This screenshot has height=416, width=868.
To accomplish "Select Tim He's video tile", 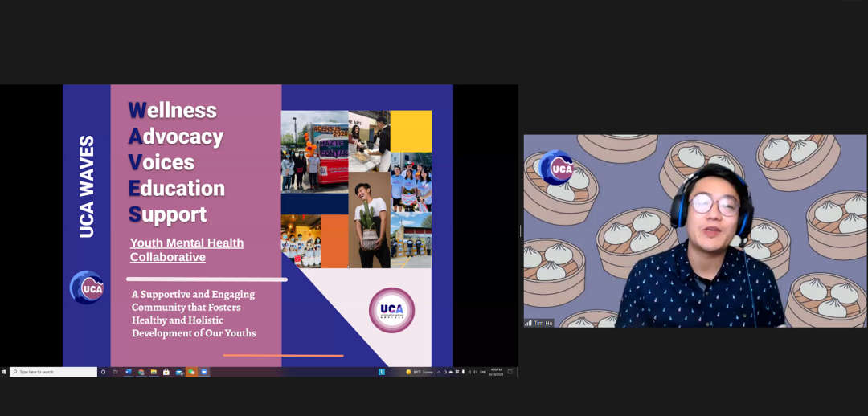I will (x=695, y=230).
